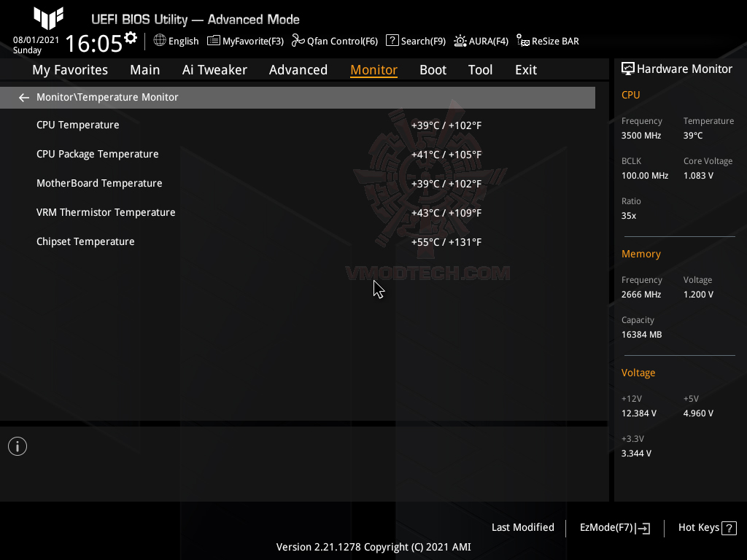Select CPU Package Temperature row

(x=298, y=155)
